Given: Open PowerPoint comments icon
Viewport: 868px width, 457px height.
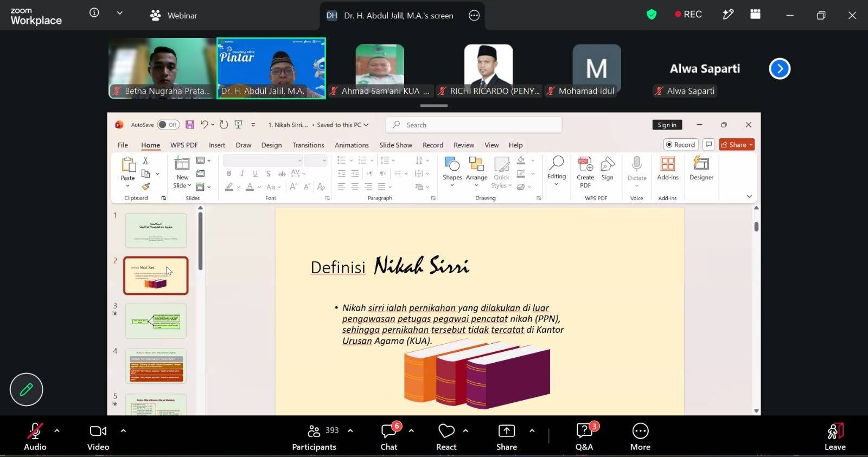Looking at the screenshot, I should (x=709, y=145).
